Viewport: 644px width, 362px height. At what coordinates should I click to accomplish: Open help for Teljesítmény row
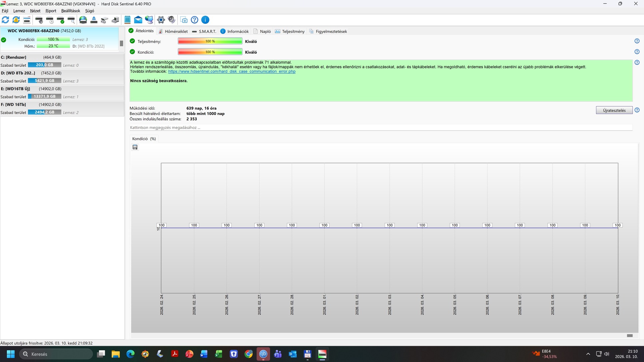click(x=637, y=41)
